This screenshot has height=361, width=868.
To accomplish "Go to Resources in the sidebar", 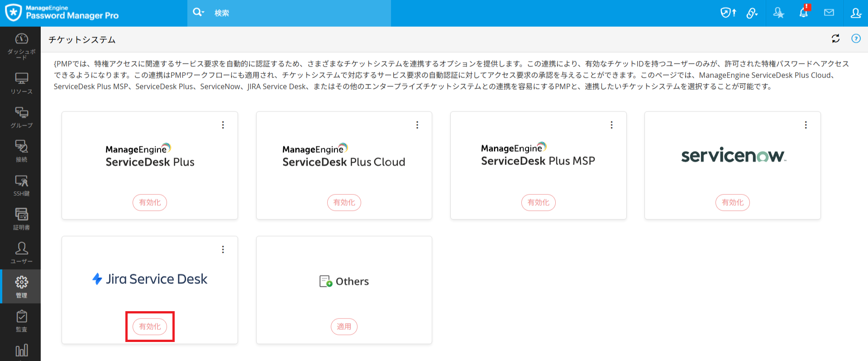I will pyautogui.click(x=21, y=83).
